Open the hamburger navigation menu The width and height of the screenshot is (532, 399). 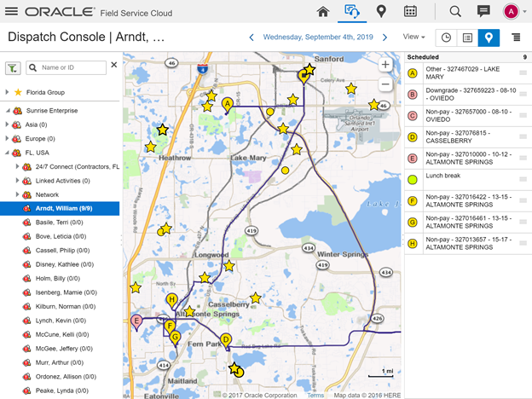[12, 11]
